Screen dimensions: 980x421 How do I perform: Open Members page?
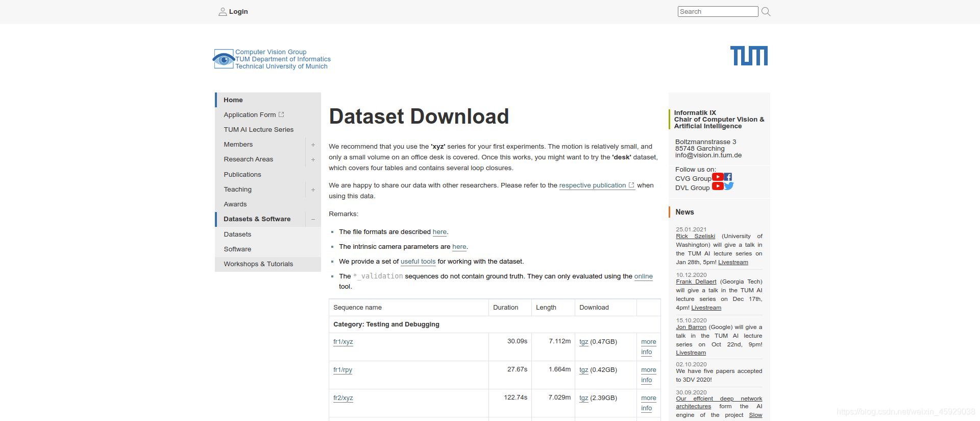click(238, 145)
